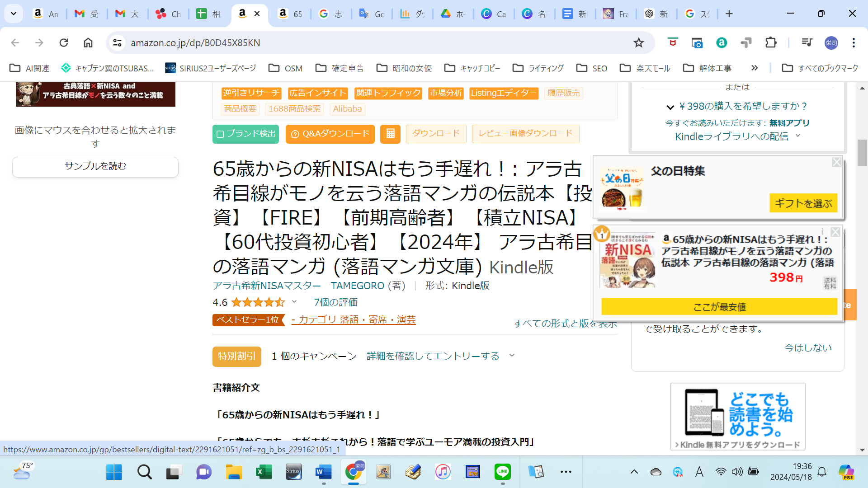
Task: Launch Word from the taskbar
Action: [323, 472]
